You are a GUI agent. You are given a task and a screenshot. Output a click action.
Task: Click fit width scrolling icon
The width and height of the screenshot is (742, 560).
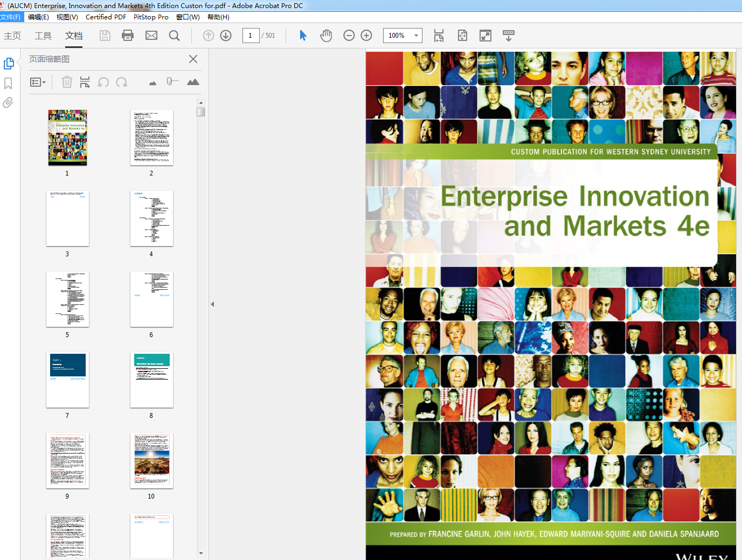439,36
